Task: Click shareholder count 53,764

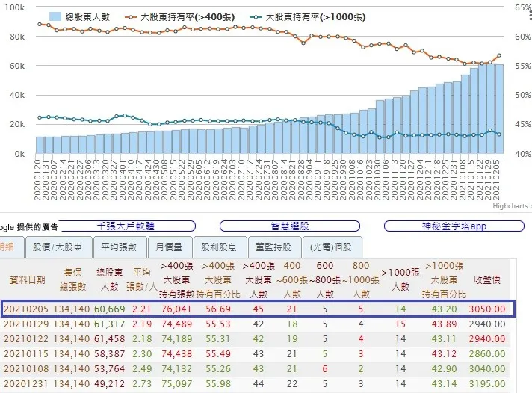Action: point(110,369)
